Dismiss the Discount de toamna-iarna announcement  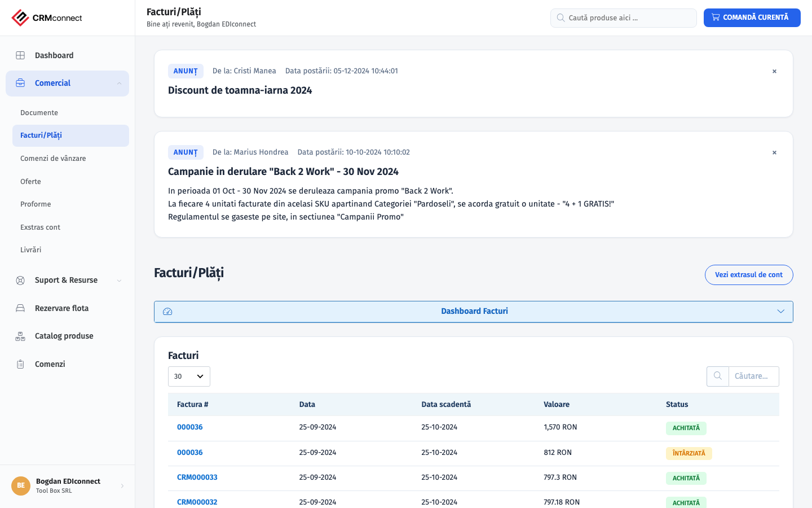tap(774, 71)
